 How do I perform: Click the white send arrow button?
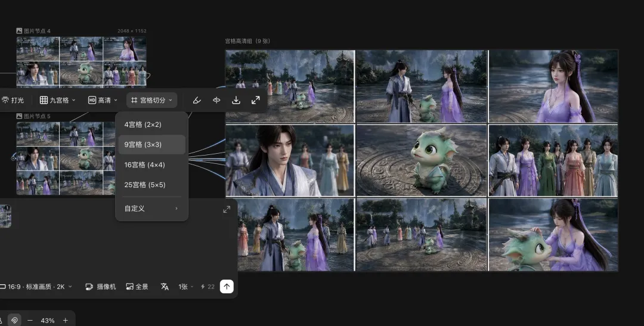[227, 287]
